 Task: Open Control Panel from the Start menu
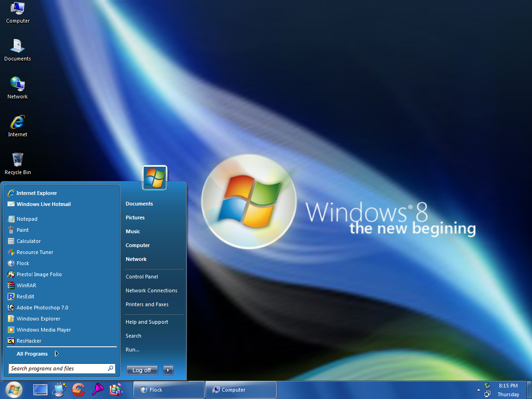click(141, 276)
